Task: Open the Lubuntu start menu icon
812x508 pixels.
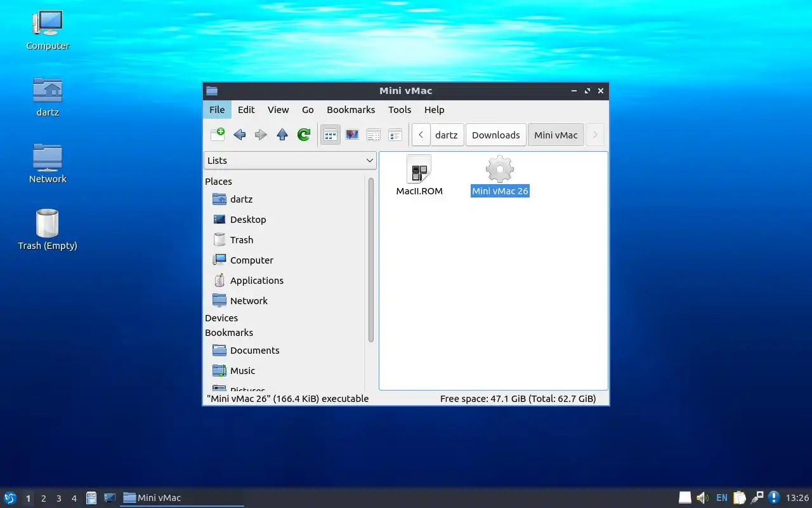Action: point(10,498)
